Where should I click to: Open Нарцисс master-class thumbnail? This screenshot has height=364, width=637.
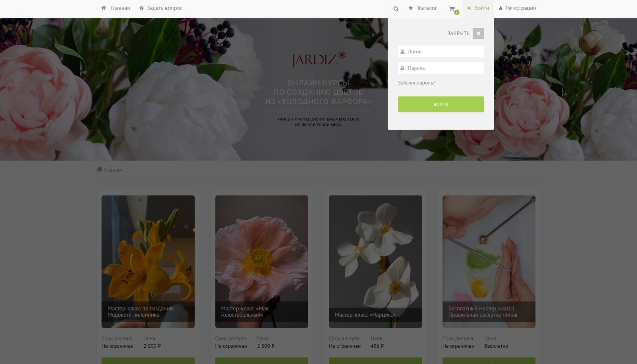pyautogui.click(x=375, y=261)
